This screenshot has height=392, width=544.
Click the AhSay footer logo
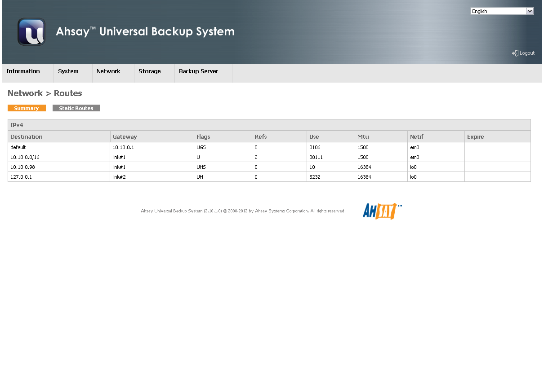tap(382, 211)
